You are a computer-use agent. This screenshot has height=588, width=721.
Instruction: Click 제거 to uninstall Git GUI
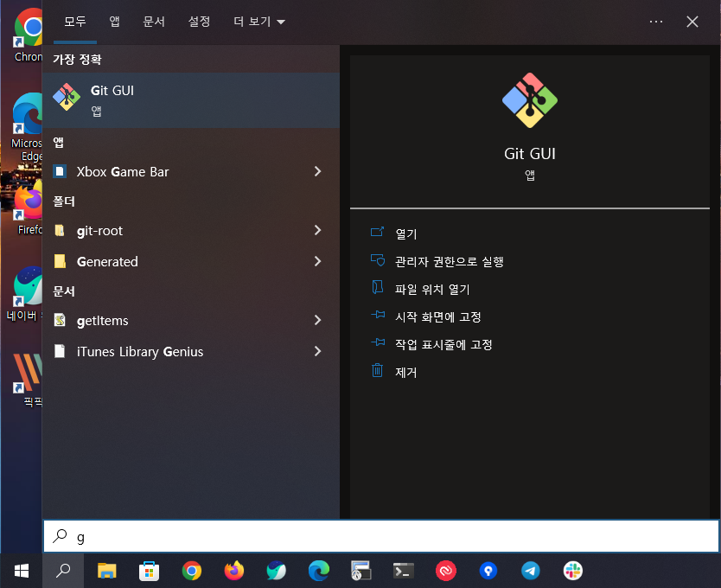pos(405,372)
